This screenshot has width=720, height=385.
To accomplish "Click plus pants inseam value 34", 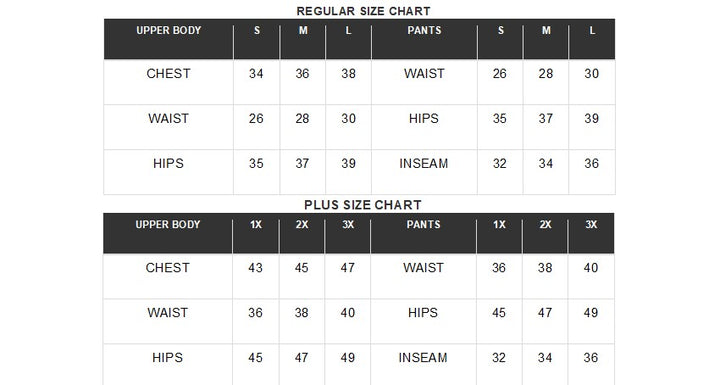I will [x=545, y=358].
